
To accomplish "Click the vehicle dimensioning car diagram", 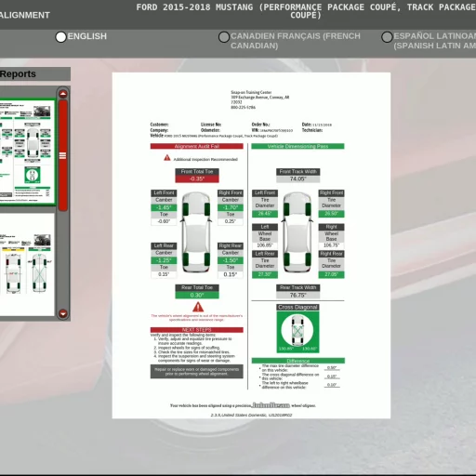I will pos(297,232).
